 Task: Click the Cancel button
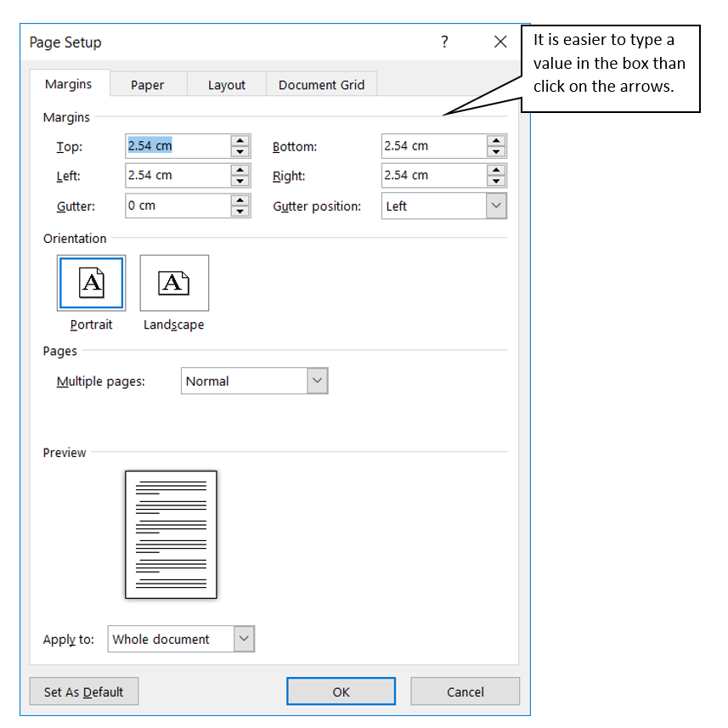click(x=466, y=691)
